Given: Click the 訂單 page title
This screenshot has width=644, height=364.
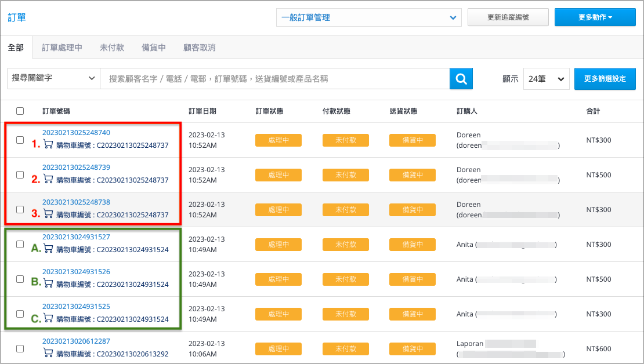Looking at the screenshot, I should click(17, 17).
